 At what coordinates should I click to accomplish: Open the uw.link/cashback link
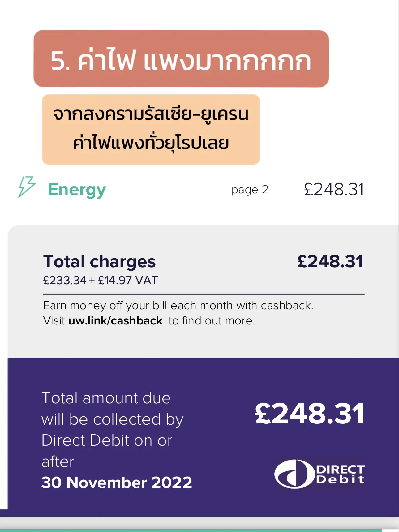pyautogui.click(x=115, y=321)
